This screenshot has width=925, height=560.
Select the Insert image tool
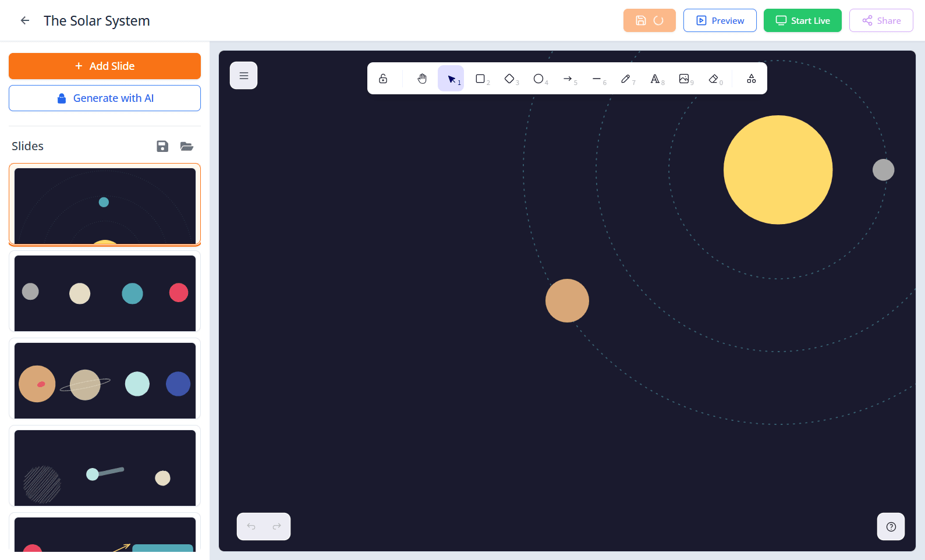coord(684,79)
